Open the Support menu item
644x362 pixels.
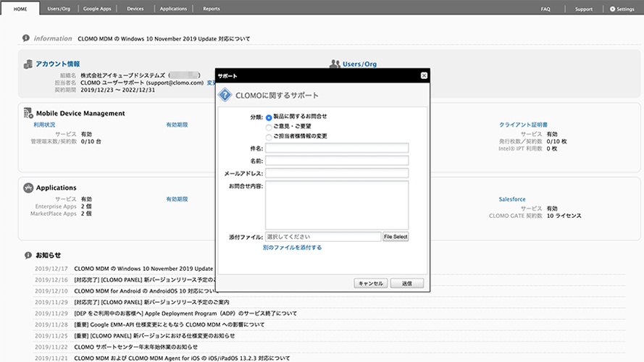pyautogui.click(x=584, y=9)
